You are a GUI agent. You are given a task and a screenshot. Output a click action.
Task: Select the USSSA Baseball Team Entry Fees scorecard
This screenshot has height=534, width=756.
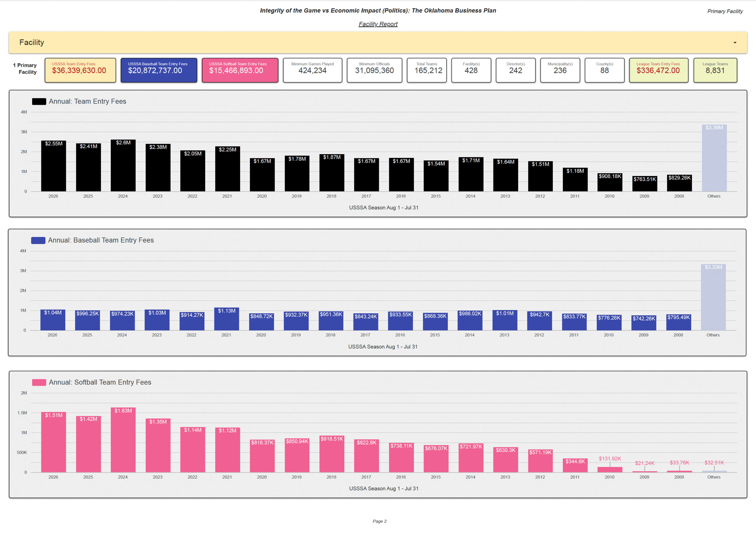159,70
